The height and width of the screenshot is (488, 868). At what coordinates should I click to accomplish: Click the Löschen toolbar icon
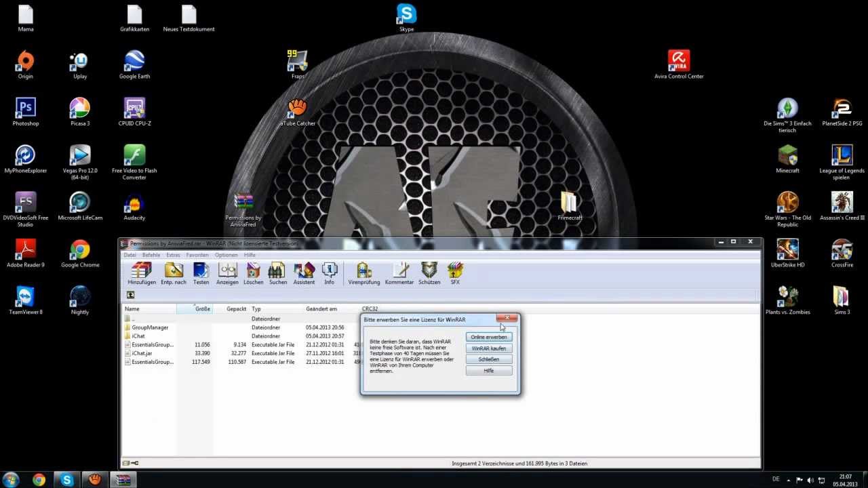click(x=253, y=273)
